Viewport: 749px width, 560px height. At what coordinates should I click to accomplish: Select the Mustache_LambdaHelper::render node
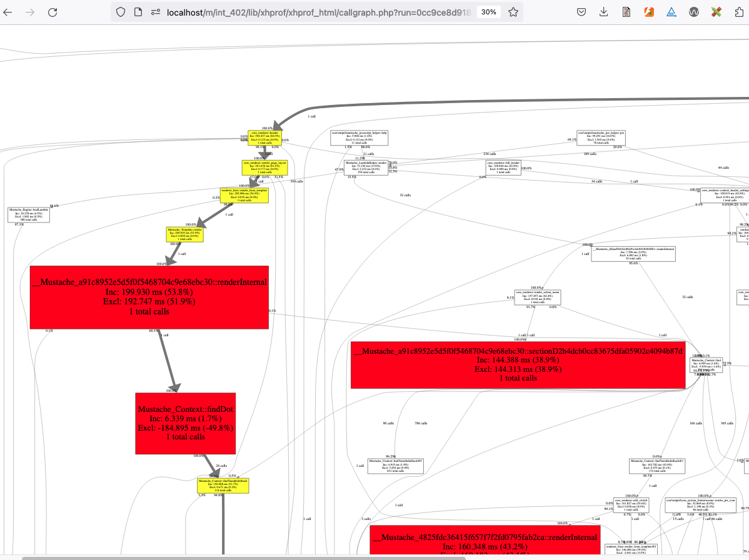tap(366, 167)
